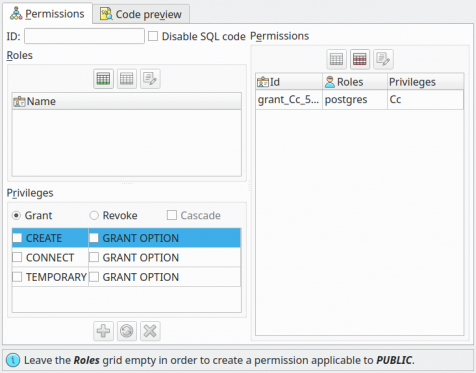Sort permissions by Privileges column header

425,82
